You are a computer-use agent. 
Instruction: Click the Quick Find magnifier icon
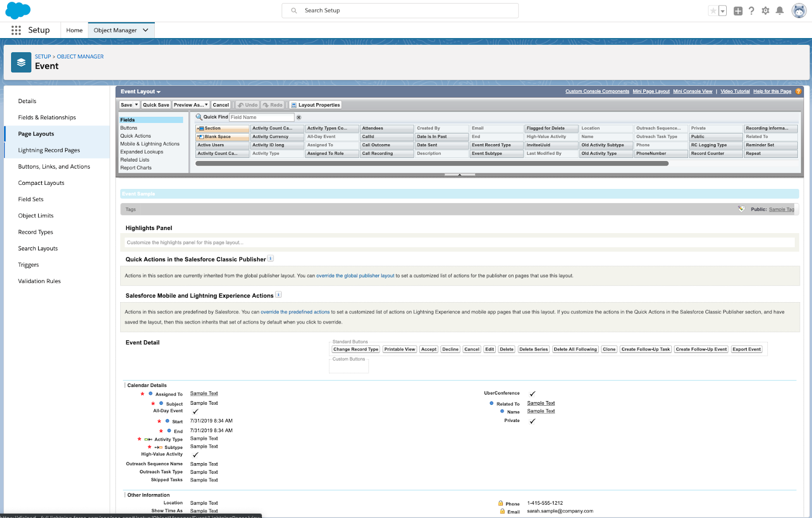point(199,117)
